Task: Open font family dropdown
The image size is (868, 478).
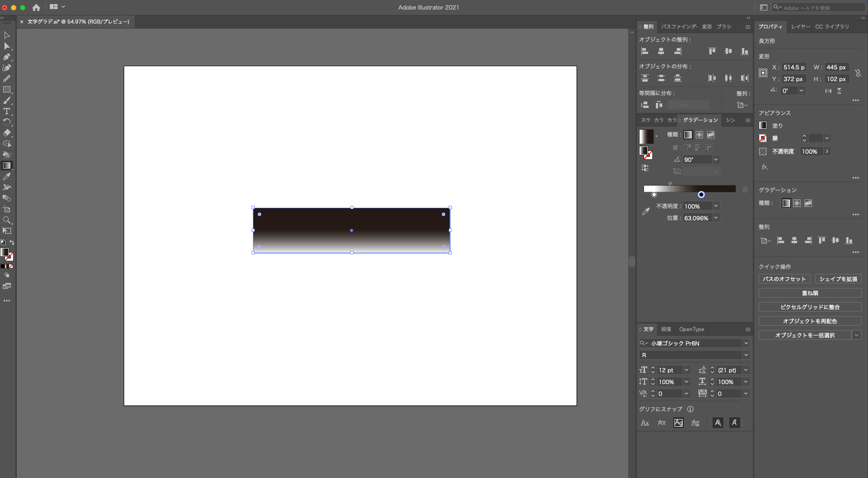Action: tap(746, 343)
